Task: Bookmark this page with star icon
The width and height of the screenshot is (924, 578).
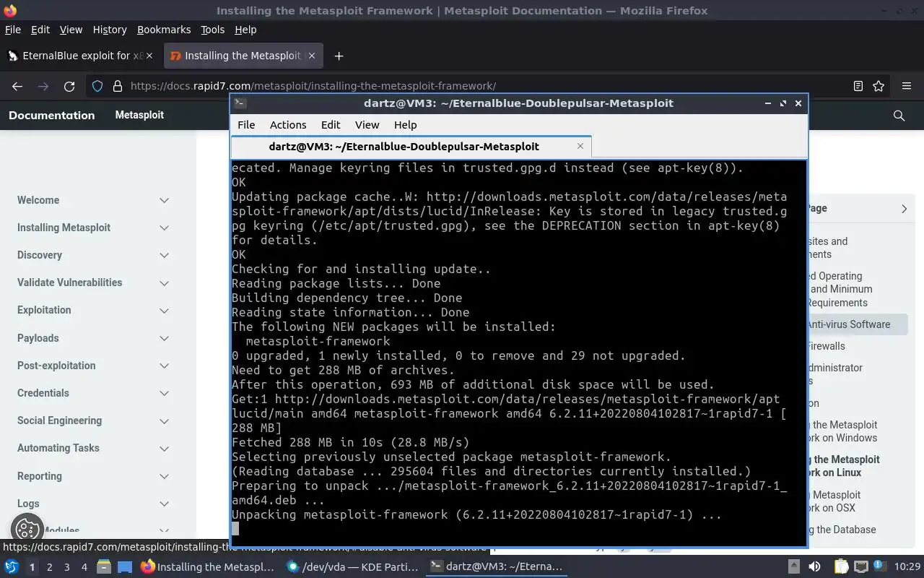Action: [879, 86]
